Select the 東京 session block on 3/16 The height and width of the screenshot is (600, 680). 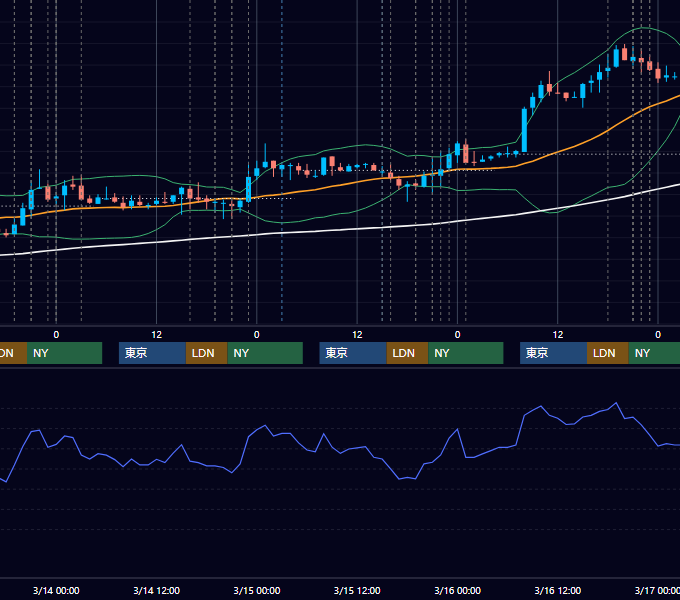553,353
